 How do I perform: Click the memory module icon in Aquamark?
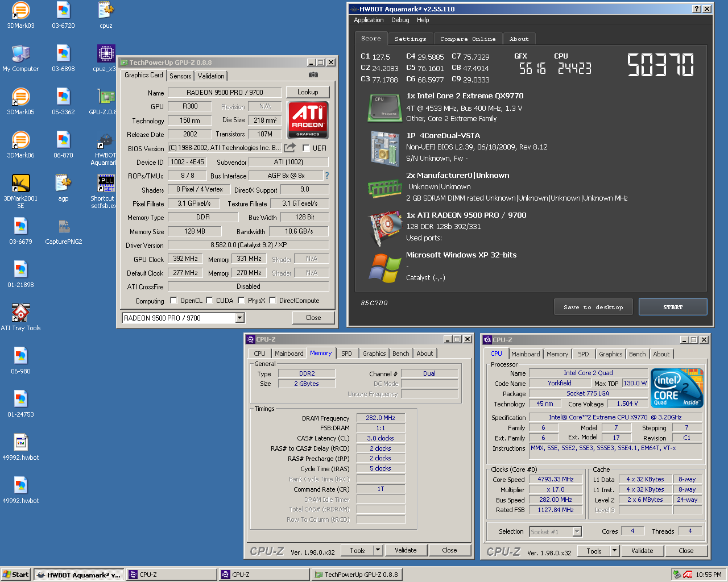[x=385, y=188]
